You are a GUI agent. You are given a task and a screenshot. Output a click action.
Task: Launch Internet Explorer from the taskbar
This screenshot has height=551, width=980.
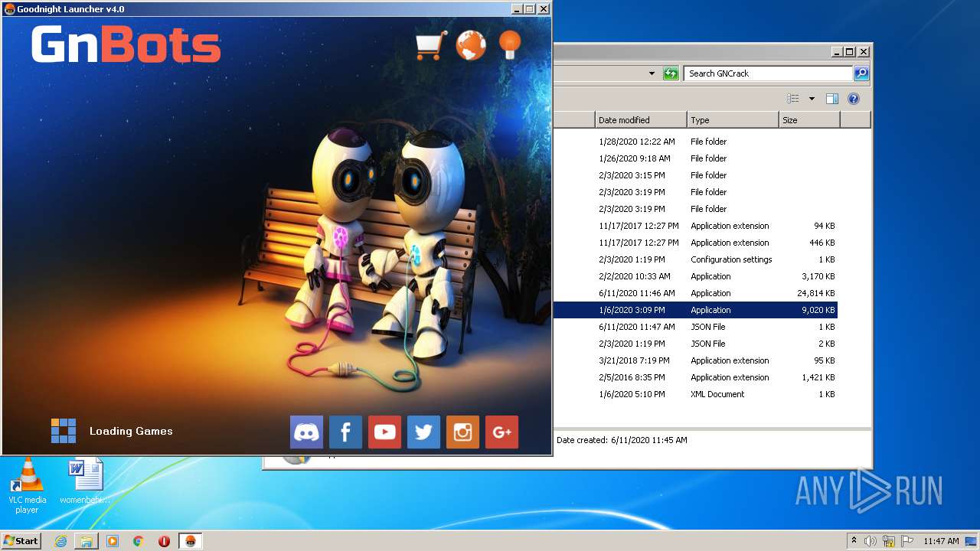point(60,541)
